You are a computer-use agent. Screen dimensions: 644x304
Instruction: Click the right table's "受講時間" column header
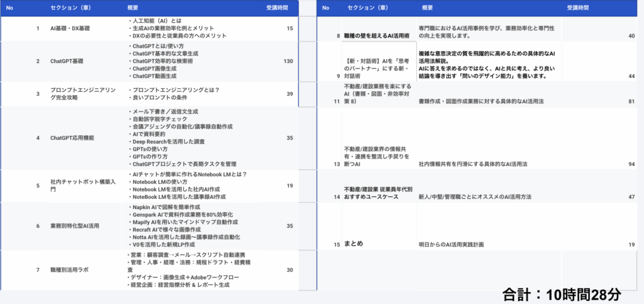pos(579,8)
